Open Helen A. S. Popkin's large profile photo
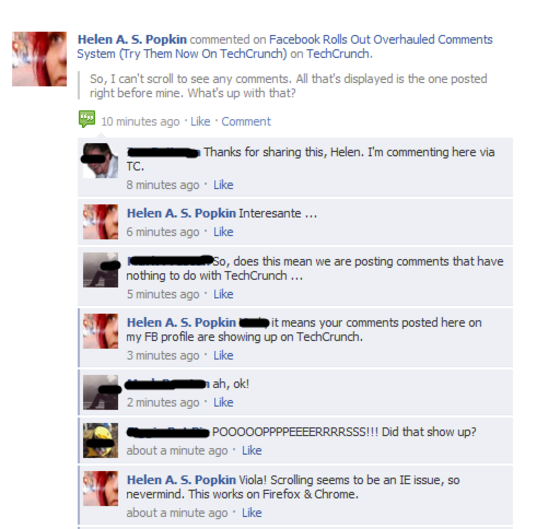The image size is (560, 529). pyautogui.click(x=39, y=59)
